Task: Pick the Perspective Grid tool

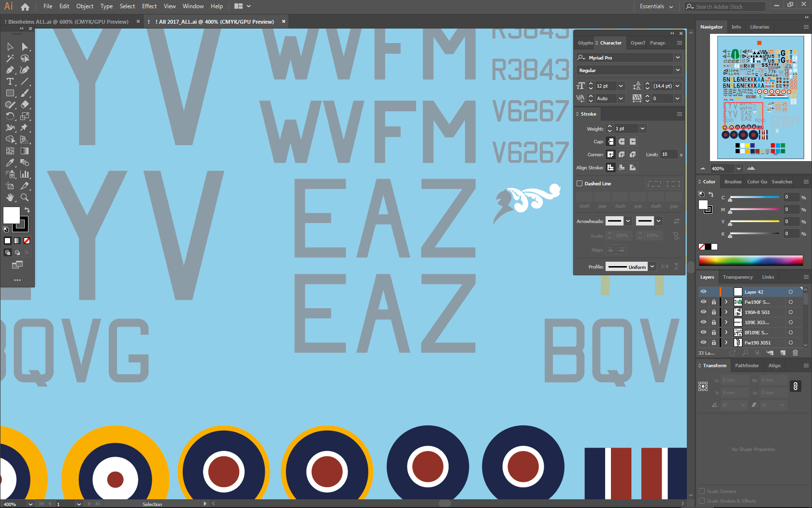Action: point(25,140)
